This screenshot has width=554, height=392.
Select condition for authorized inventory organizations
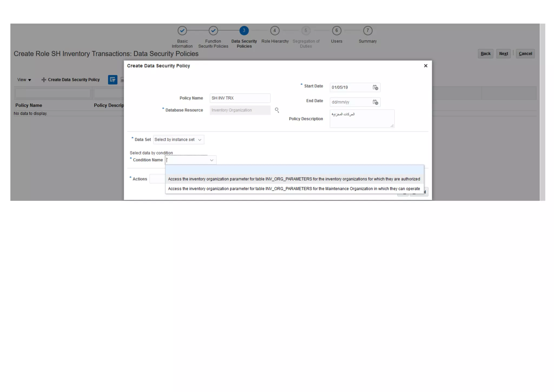coord(294,179)
